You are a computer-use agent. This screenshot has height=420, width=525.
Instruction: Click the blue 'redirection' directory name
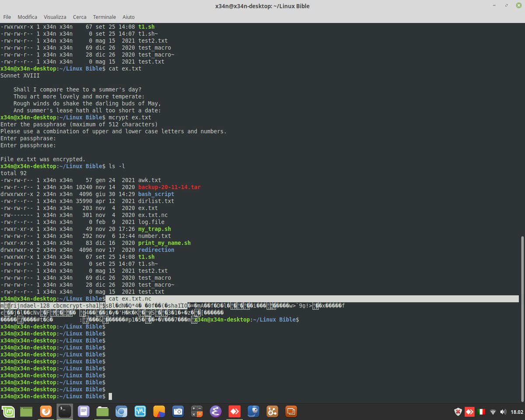click(x=156, y=250)
